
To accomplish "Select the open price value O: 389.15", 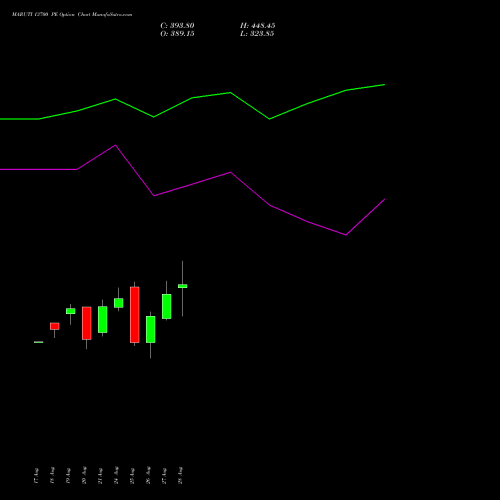I will (177, 34).
